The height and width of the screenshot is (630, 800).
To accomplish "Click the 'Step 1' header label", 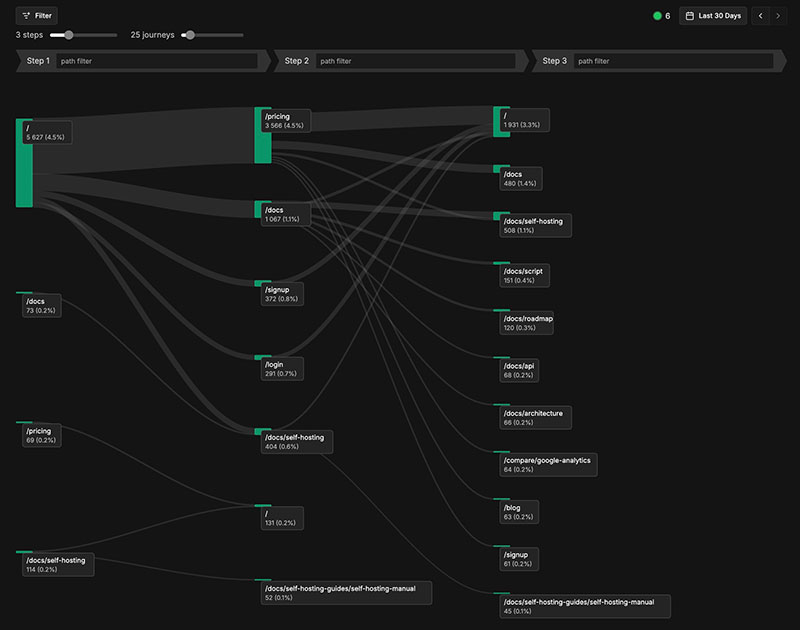I will [38, 61].
